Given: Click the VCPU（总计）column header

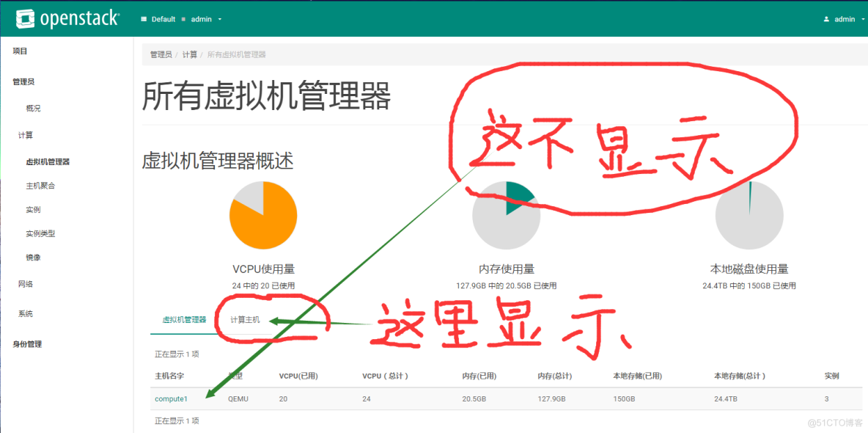Looking at the screenshot, I should (386, 376).
